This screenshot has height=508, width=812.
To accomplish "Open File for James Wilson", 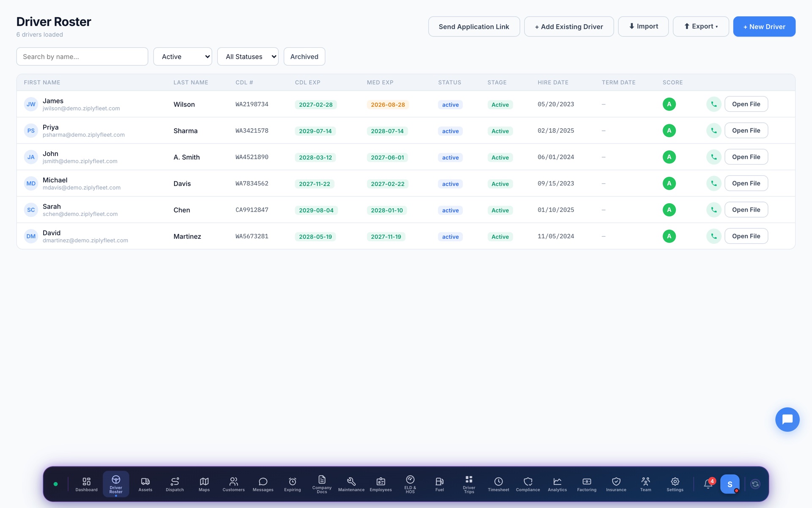I will pyautogui.click(x=746, y=104).
